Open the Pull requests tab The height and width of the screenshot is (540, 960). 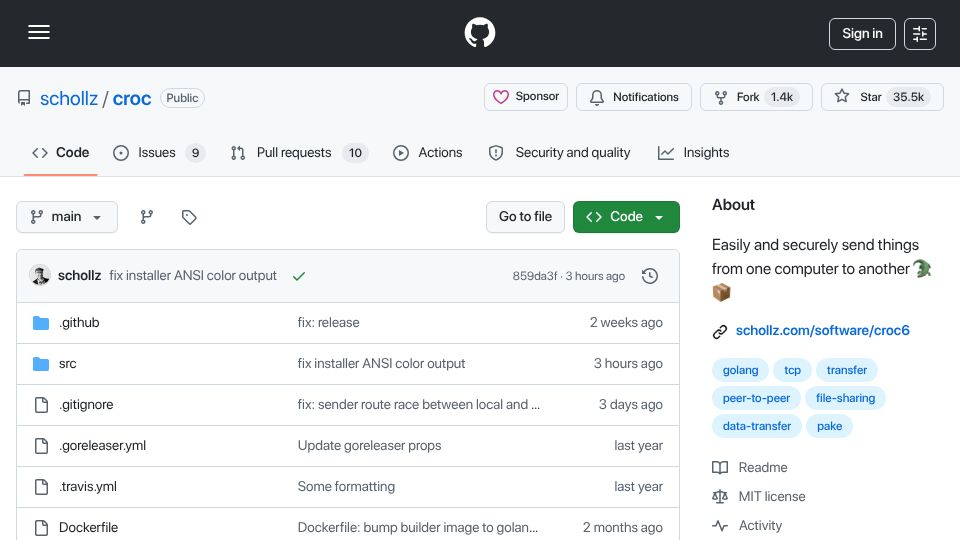(x=299, y=152)
